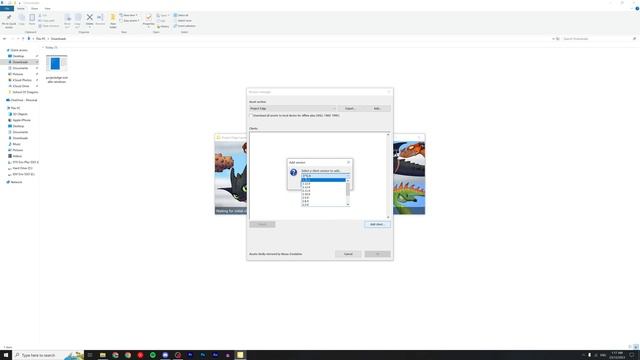This screenshot has width=640, height=360.
Task: Click the Rename icon in ribbon
Action: (x=100, y=20)
